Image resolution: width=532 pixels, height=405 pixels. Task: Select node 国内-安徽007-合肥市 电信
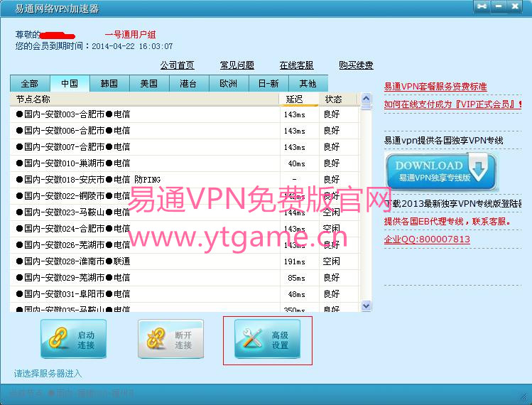pyautogui.click(x=184, y=147)
